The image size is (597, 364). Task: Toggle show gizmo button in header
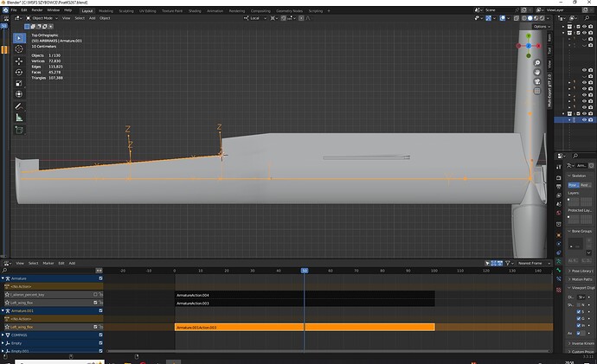tap(489, 18)
